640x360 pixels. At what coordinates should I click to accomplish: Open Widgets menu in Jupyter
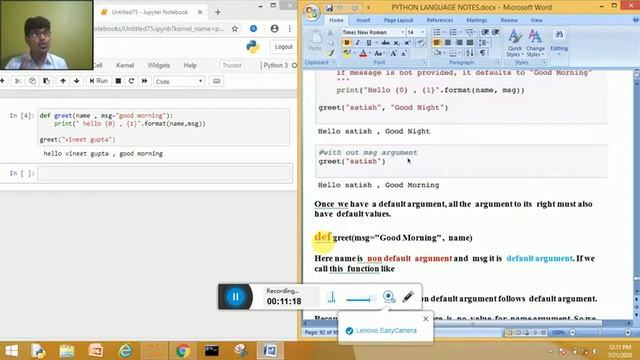point(159,65)
